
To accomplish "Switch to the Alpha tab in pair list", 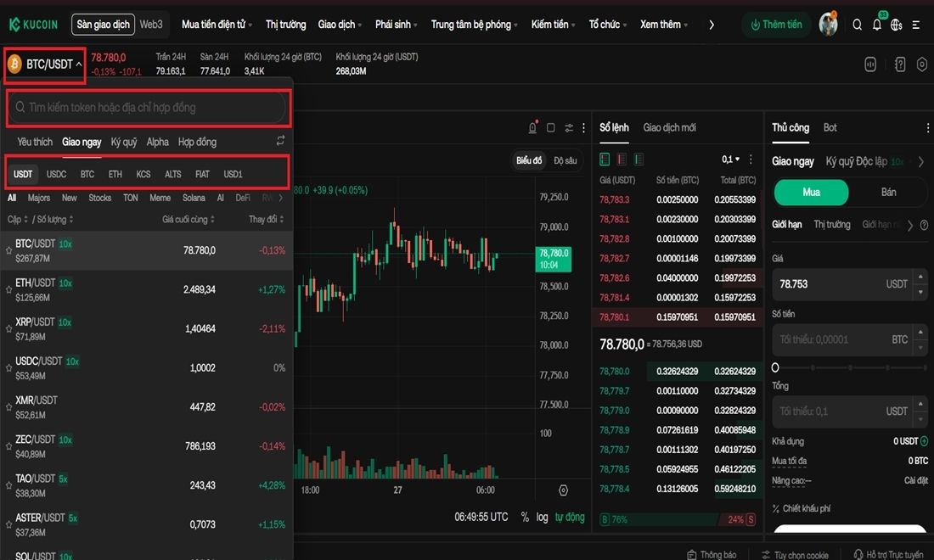I will pyautogui.click(x=158, y=142).
